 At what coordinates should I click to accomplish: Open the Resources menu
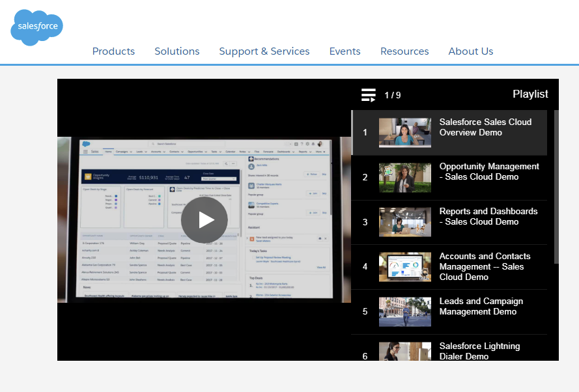click(404, 51)
